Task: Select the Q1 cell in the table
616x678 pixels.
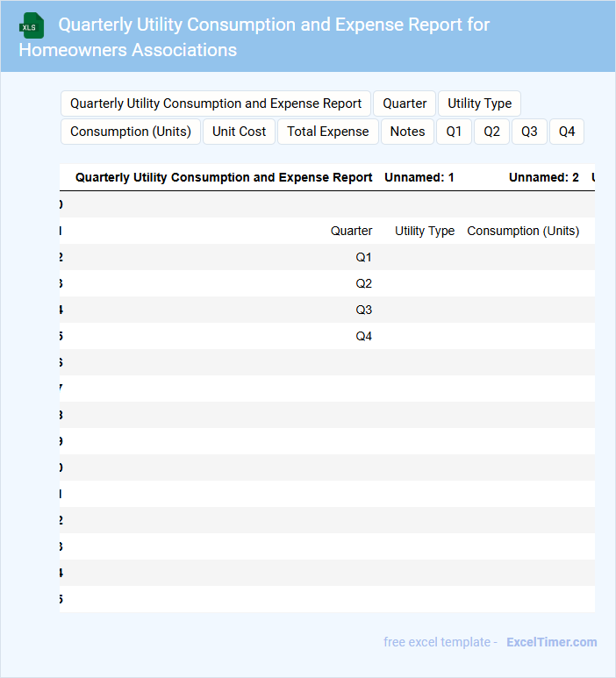Action: (x=363, y=257)
